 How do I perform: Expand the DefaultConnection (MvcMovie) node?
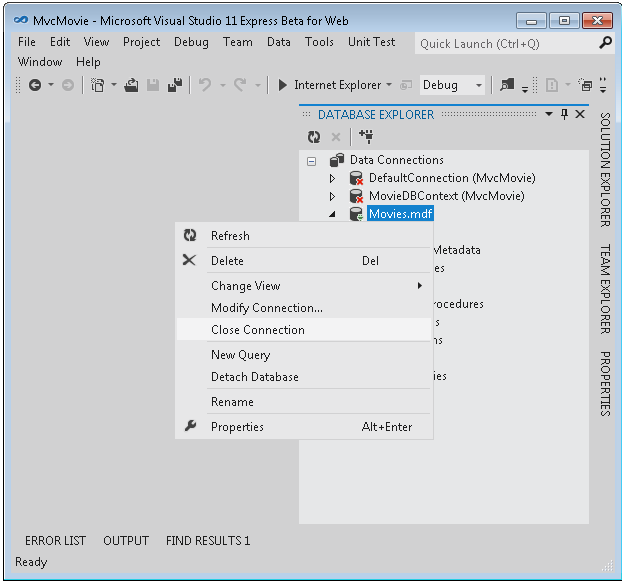pos(332,178)
